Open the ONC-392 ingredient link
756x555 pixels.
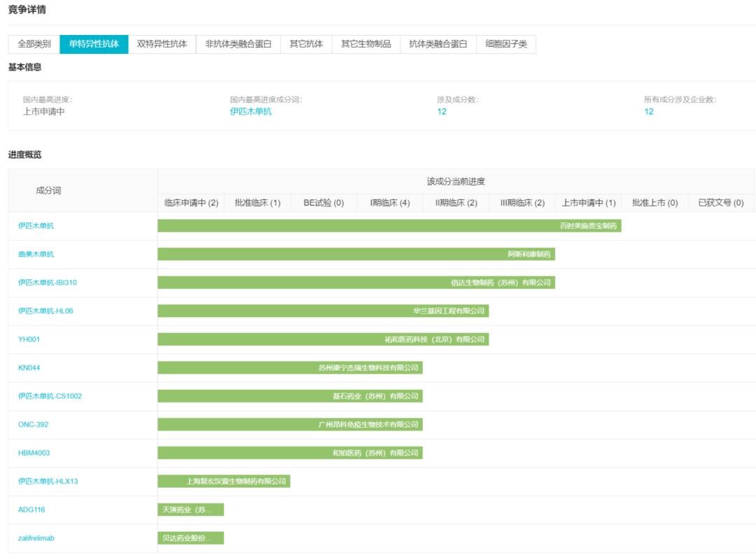point(34,425)
